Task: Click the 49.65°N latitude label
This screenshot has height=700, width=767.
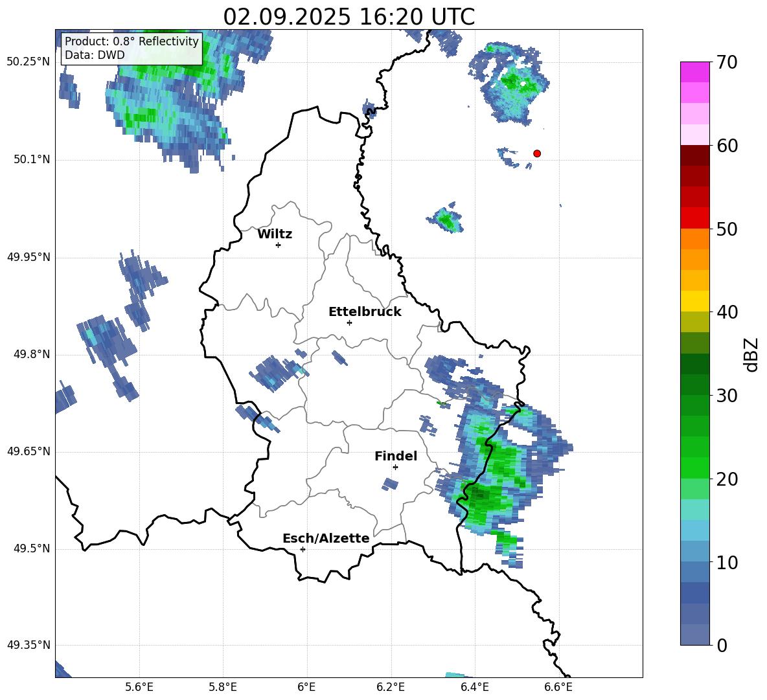Action: click(29, 451)
